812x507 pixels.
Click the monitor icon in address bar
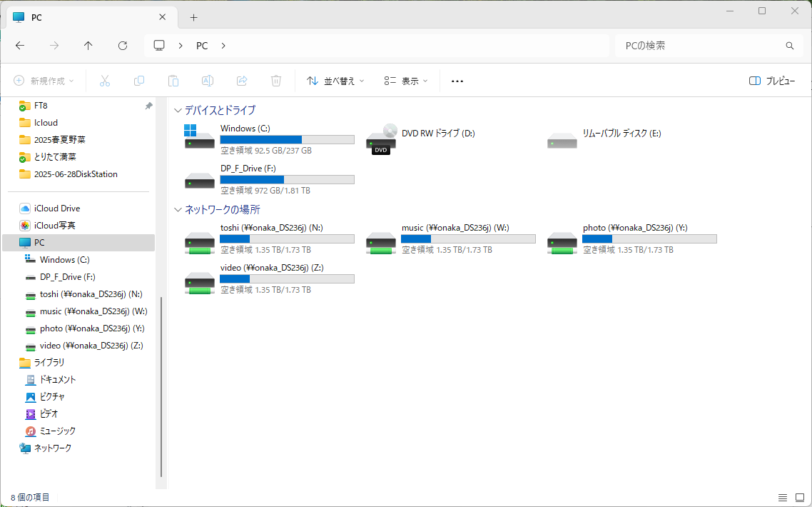(159, 46)
